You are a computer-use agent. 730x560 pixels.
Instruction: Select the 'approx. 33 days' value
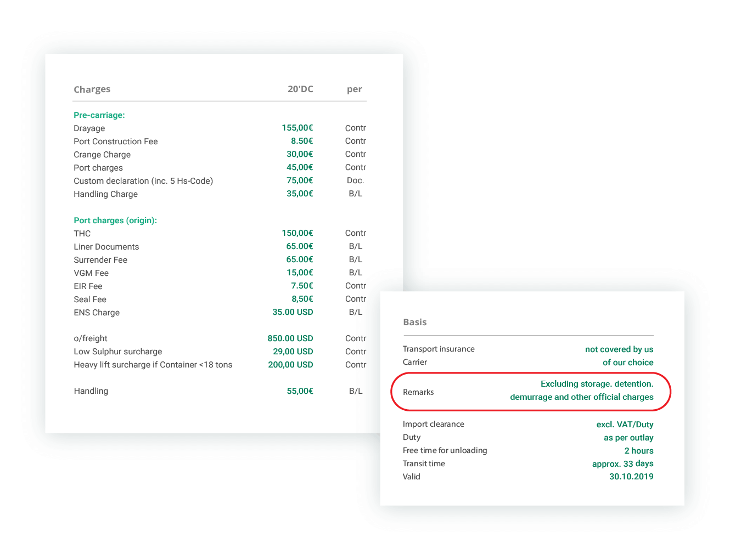(623, 464)
